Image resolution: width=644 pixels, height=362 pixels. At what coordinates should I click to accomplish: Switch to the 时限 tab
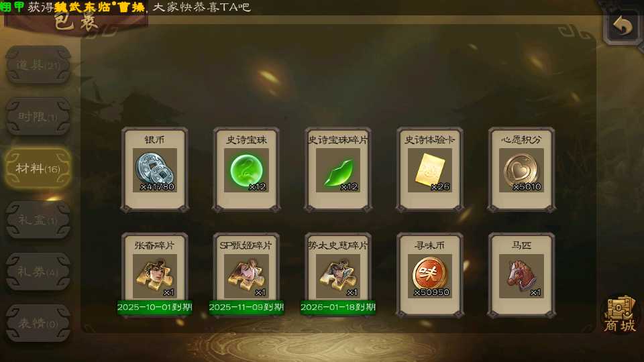point(38,117)
